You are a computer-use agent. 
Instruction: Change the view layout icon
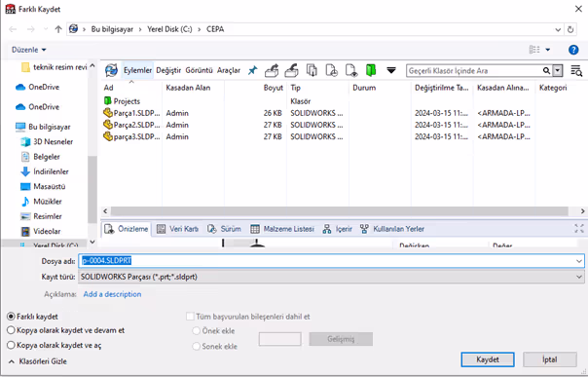[x=534, y=50]
